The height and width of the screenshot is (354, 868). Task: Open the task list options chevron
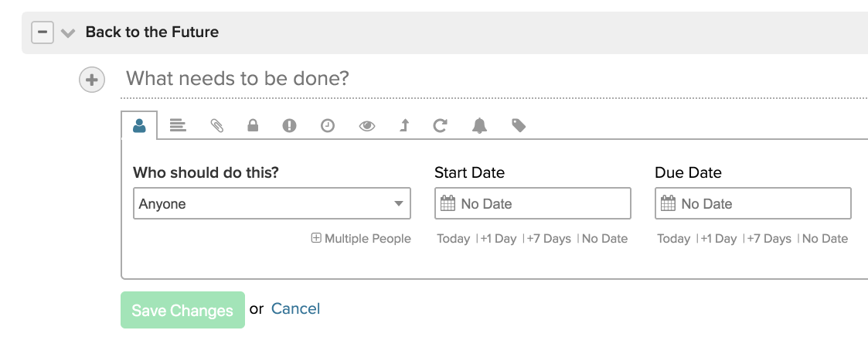pos(67,32)
